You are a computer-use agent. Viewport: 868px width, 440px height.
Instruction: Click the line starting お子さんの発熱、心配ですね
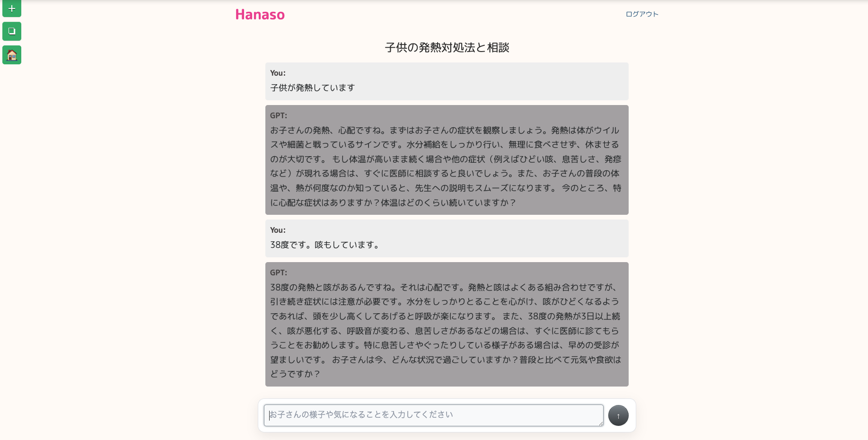pos(445,130)
